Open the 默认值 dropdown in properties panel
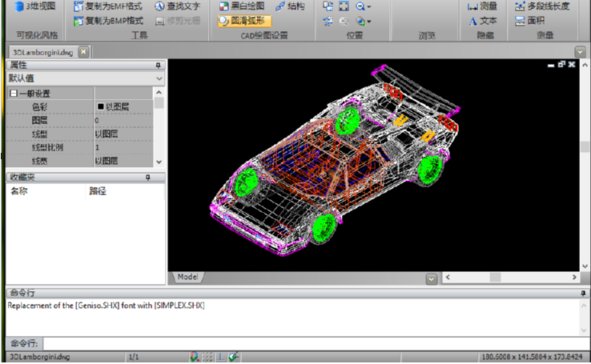The width and height of the screenshot is (591, 364). (159, 79)
